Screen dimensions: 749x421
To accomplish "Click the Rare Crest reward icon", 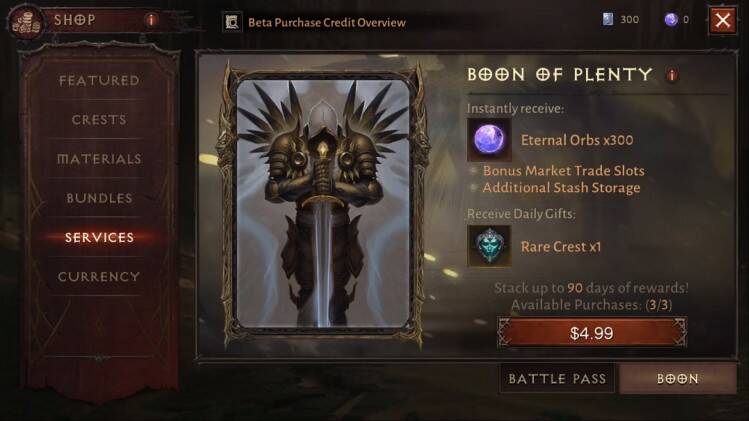I will (x=489, y=246).
